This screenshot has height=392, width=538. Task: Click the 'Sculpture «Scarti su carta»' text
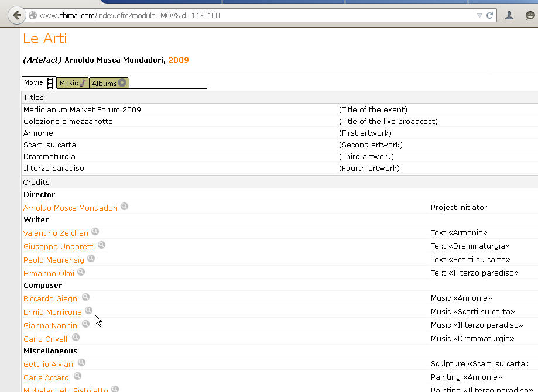click(480, 363)
